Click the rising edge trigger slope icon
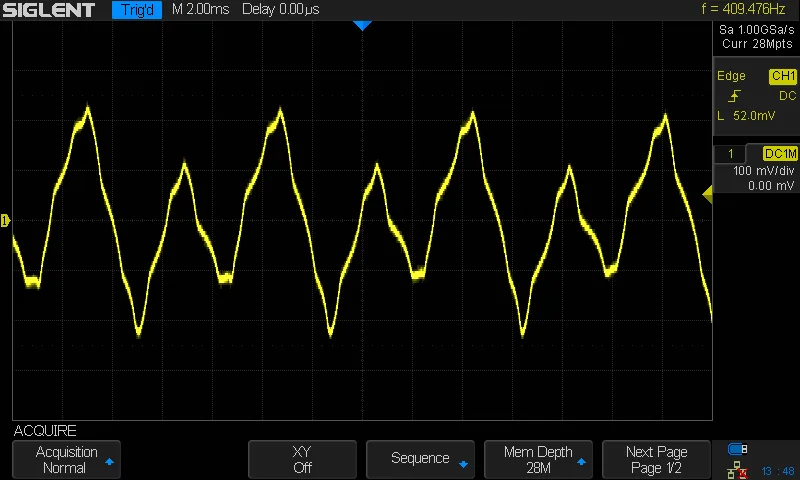800x480 pixels. coord(734,96)
